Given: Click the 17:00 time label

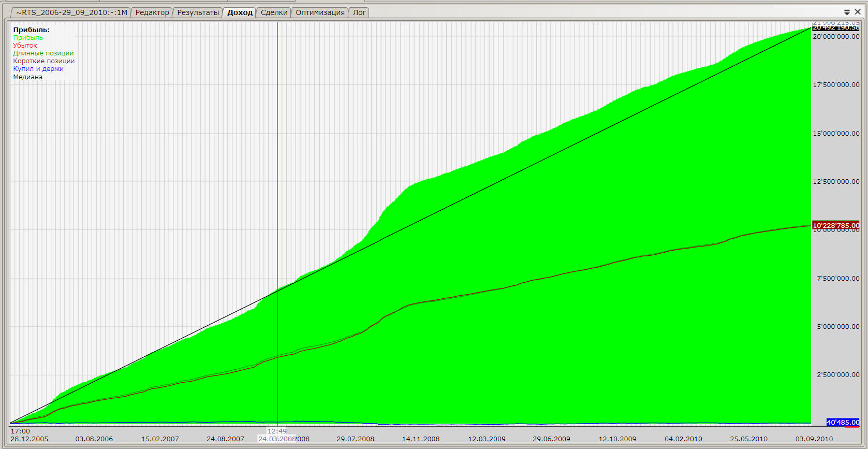Looking at the screenshot, I should 20,431.
